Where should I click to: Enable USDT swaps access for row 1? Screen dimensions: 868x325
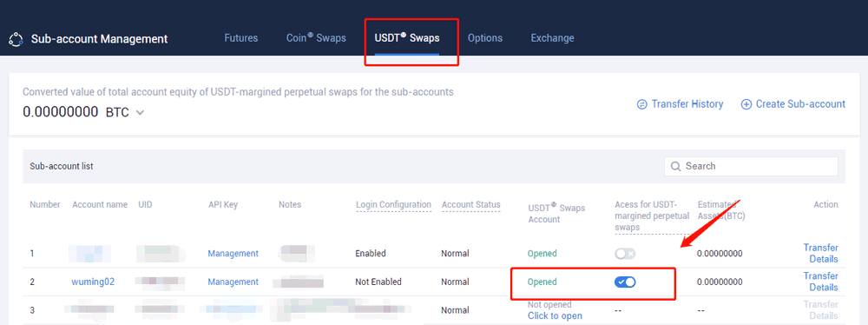point(625,254)
